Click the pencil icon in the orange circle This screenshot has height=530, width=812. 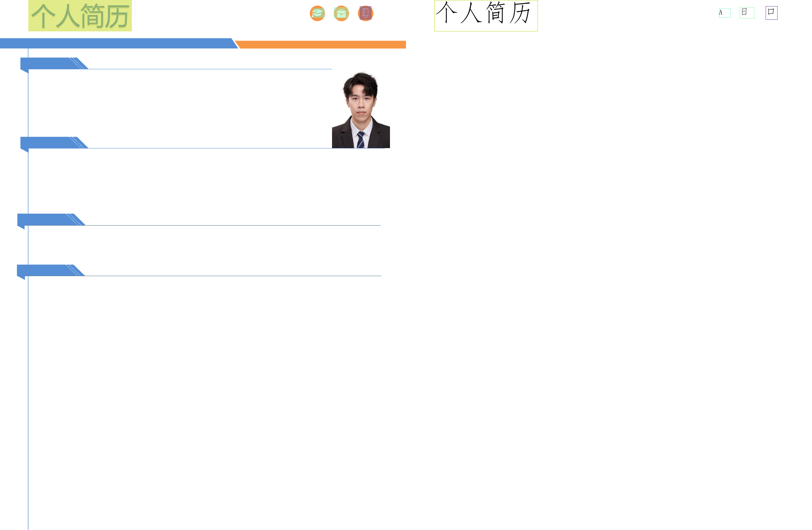[365, 13]
